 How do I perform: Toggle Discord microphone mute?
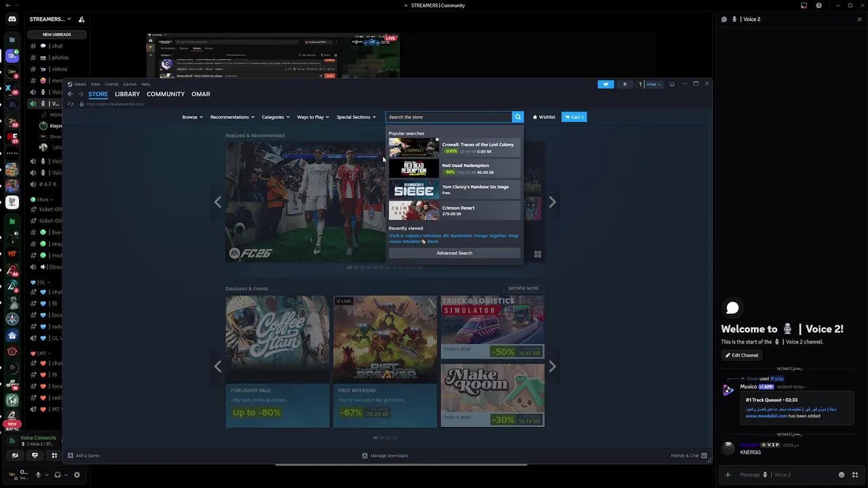pos(38,474)
